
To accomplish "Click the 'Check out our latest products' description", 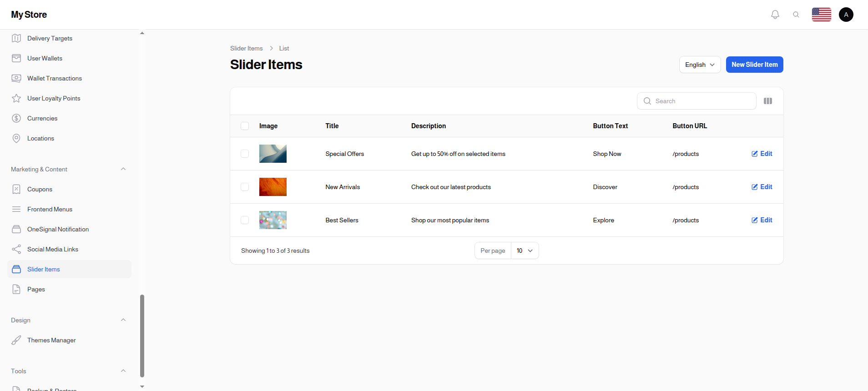I will (451, 187).
